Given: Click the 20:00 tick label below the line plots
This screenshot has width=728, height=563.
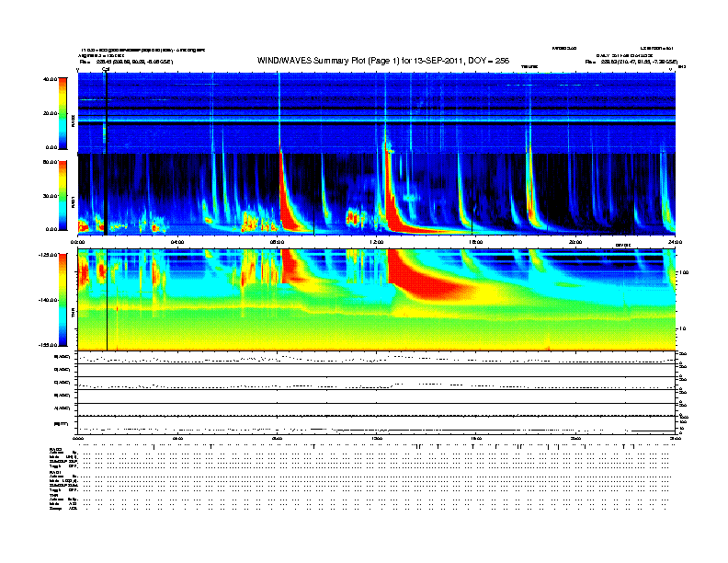Looking at the screenshot, I should coord(575,438).
